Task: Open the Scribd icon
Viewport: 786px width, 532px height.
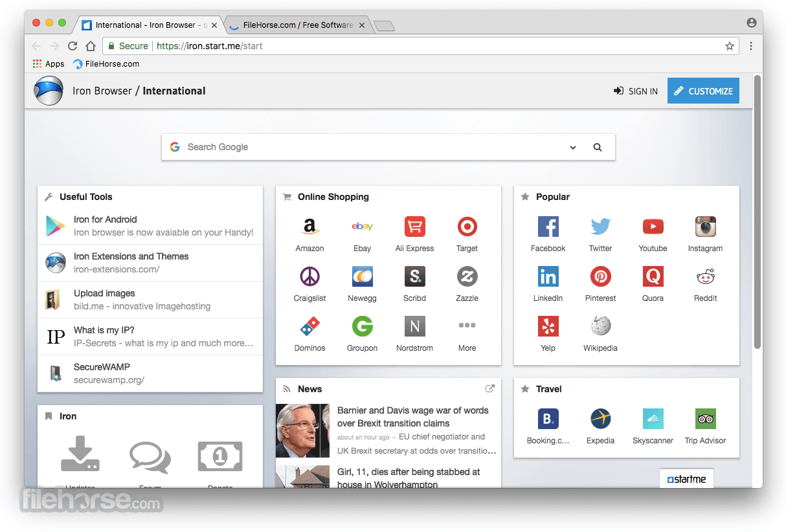Action: coord(414,276)
